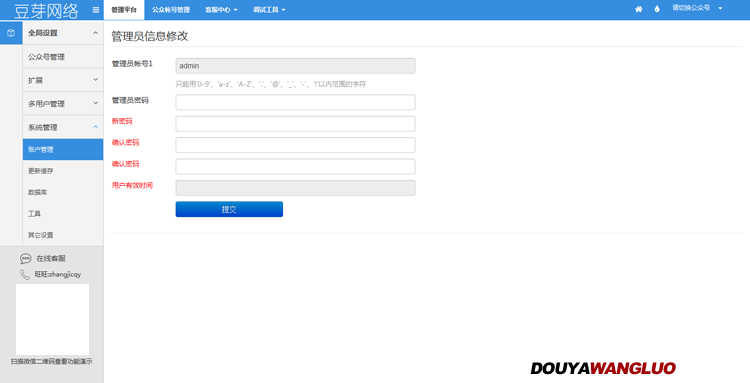Expand the 多用户管理 group
This screenshot has height=383, width=750.
click(63, 104)
